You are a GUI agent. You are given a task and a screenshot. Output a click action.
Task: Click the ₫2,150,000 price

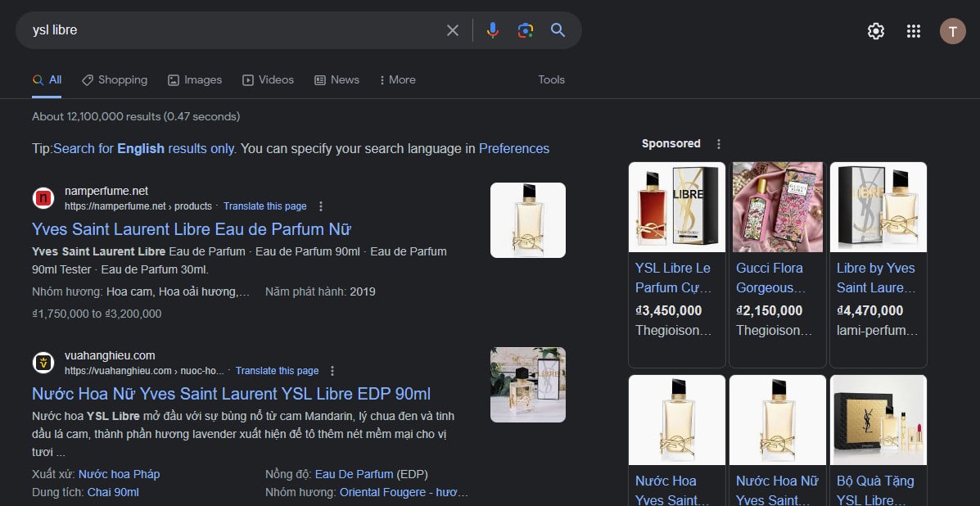tap(770, 310)
